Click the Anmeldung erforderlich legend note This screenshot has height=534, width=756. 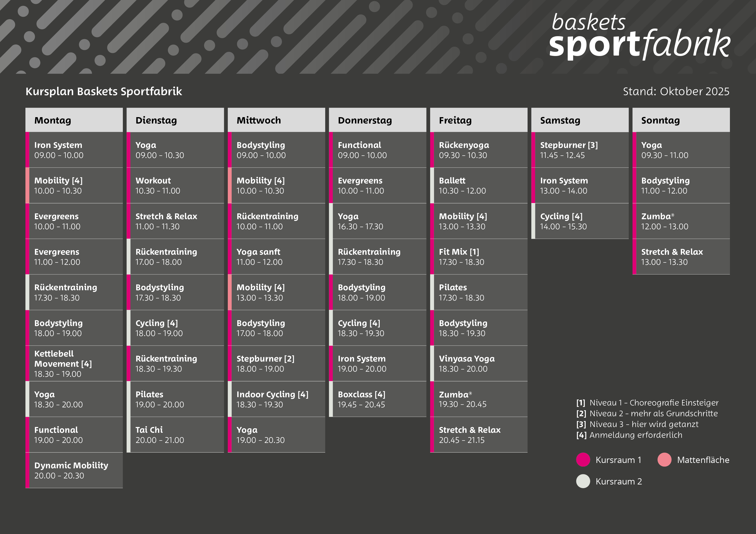[x=636, y=435]
